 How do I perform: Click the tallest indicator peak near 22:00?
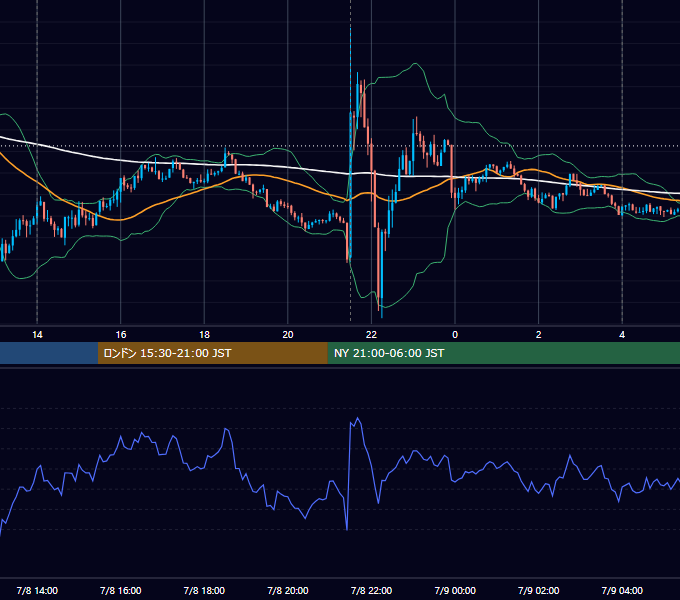point(358,418)
